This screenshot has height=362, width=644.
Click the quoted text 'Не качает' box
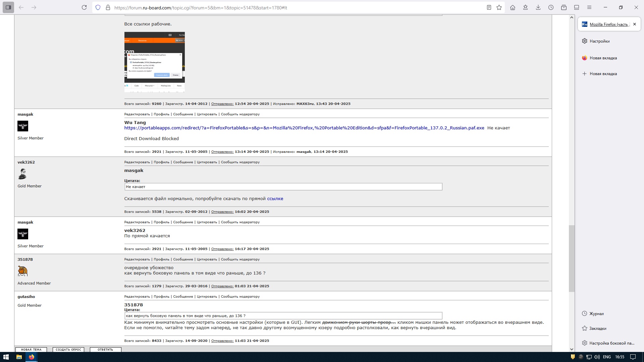[x=283, y=187]
